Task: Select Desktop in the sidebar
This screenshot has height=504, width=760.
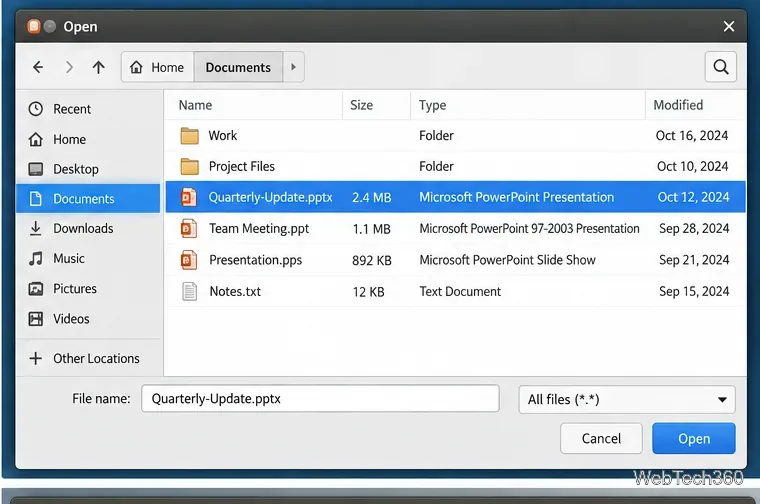Action: click(x=88, y=169)
